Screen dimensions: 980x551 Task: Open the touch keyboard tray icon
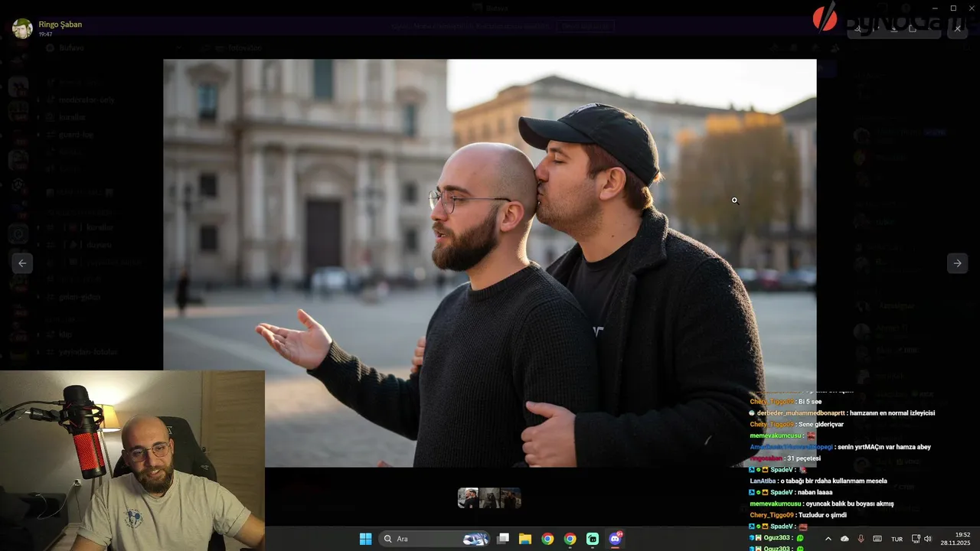[877, 539]
